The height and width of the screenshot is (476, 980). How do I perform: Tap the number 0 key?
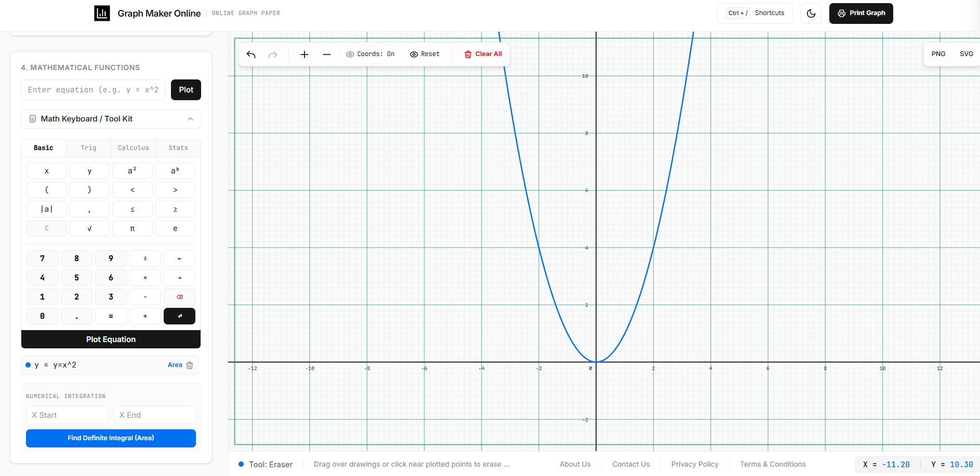tap(43, 316)
